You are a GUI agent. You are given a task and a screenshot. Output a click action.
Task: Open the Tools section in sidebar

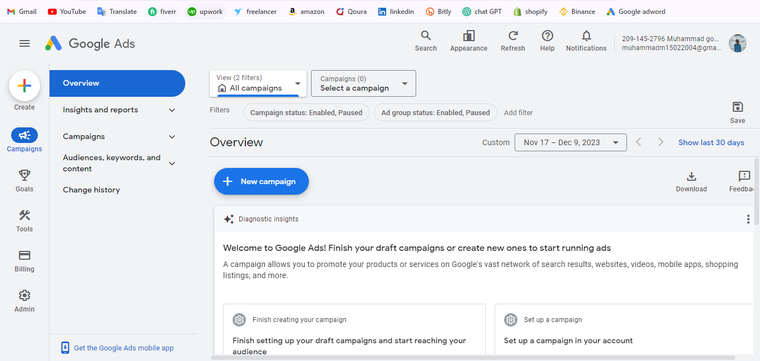24,220
